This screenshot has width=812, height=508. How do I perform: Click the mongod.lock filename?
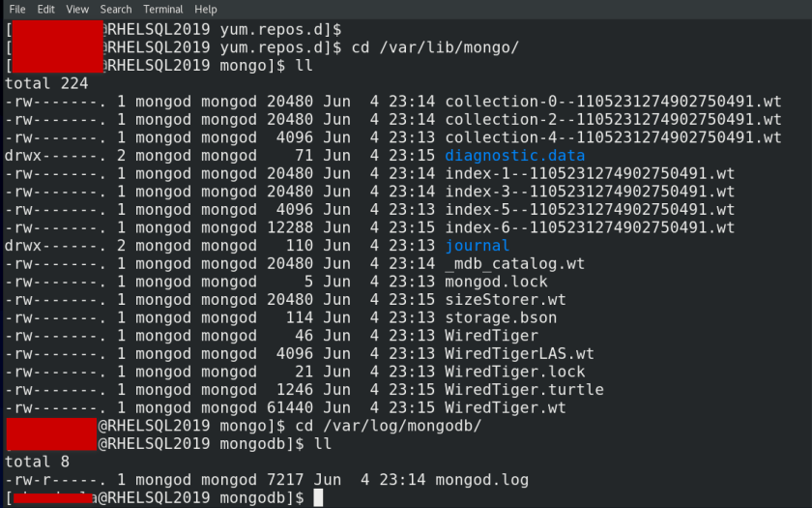tap(496, 282)
